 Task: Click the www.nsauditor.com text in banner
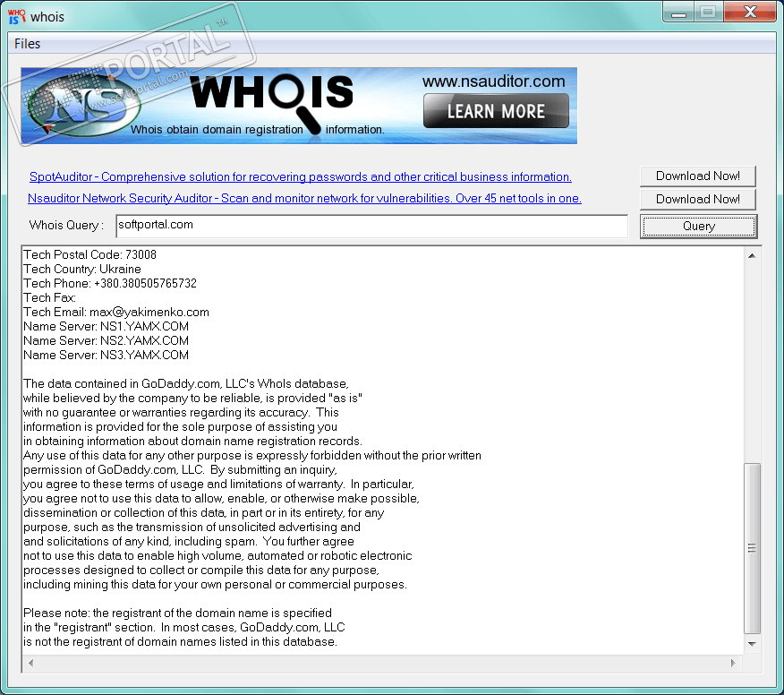tap(493, 82)
